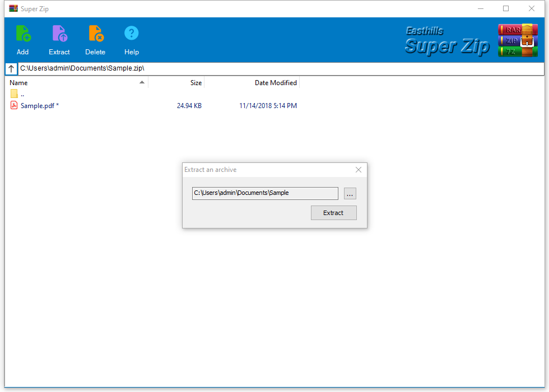Select the Sample.pdf file entry
549x392 pixels.
click(x=39, y=105)
